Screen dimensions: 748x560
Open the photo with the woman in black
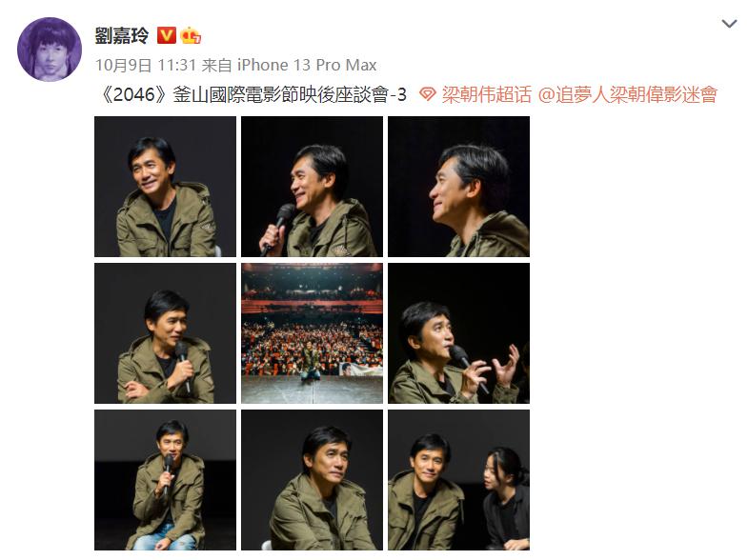point(458,480)
